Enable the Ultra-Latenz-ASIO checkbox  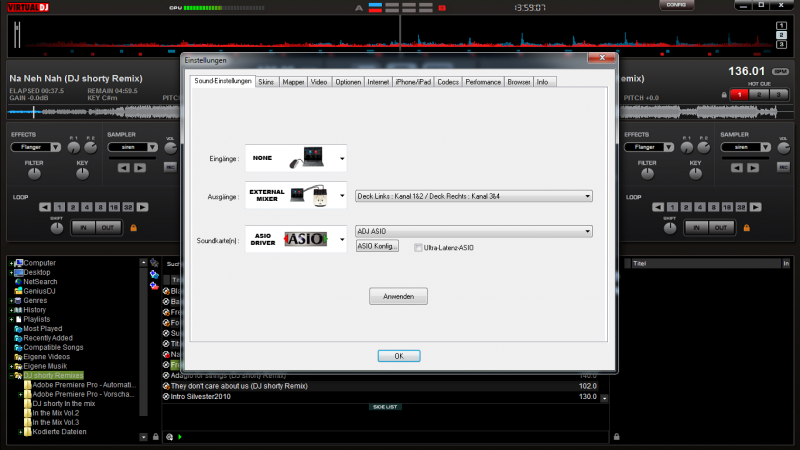pyautogui.click(x=419, y=246)
